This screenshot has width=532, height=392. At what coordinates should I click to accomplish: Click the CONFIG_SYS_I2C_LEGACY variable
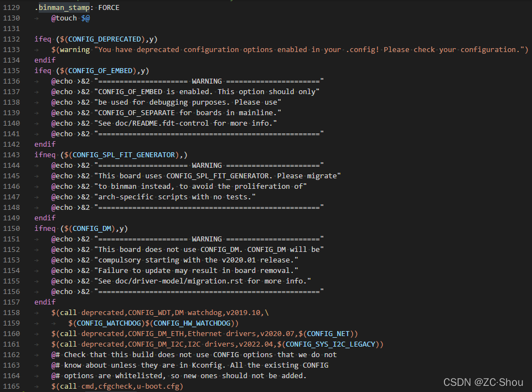(x=330, y=344)
